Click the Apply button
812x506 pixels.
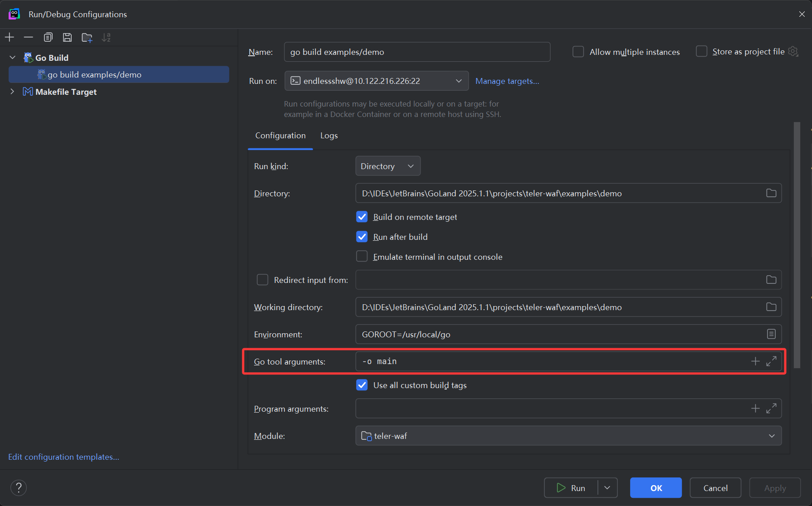point(775,488)
